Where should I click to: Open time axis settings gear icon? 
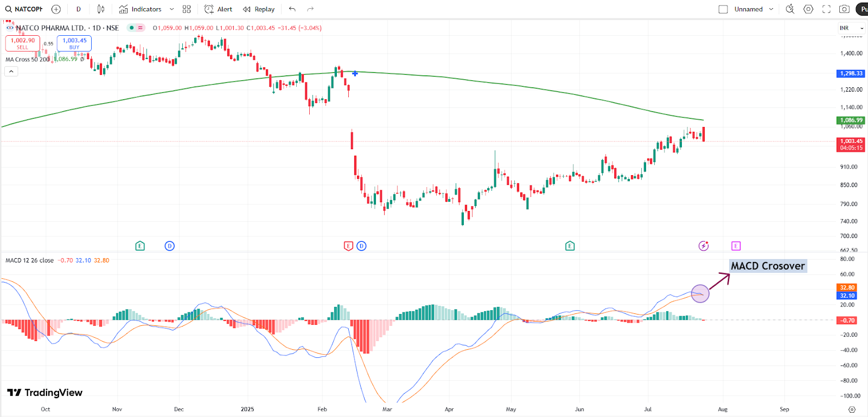coord(852,409)
